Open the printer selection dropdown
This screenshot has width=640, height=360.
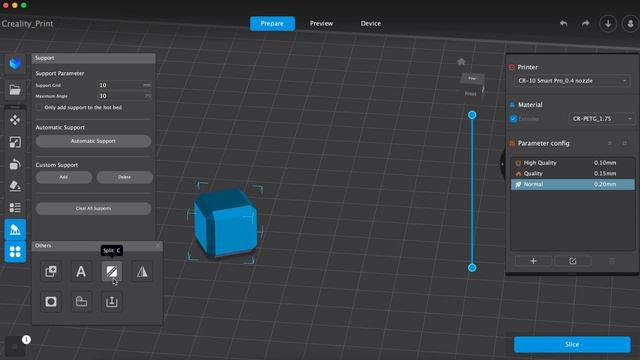[x=572, y=81]
